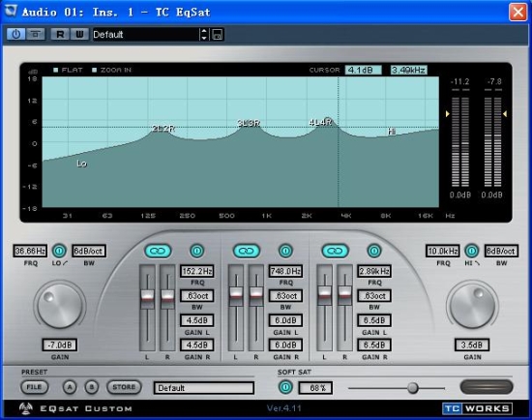Enable the ZOOM IN checkbox

click(95, 70)
